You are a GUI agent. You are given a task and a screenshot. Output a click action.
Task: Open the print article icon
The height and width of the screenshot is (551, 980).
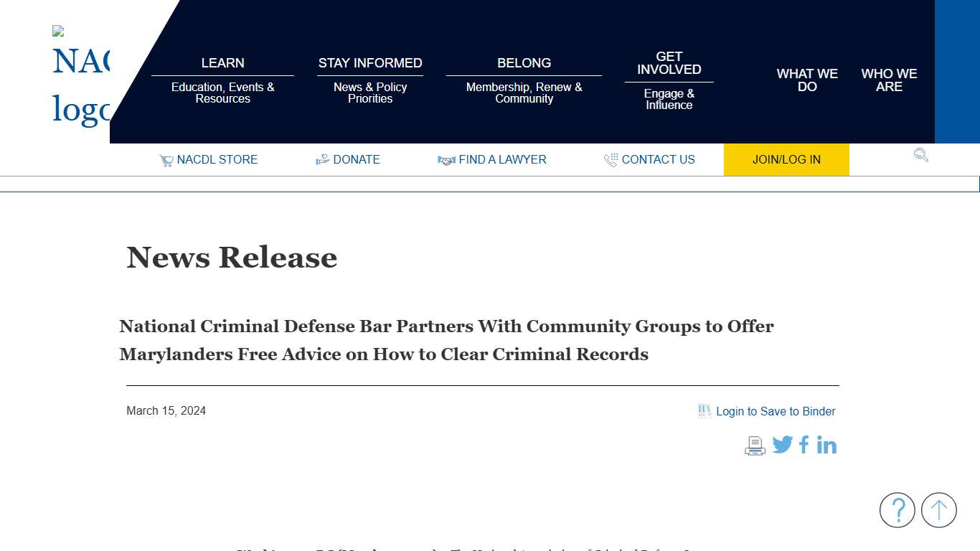point(755,445)
